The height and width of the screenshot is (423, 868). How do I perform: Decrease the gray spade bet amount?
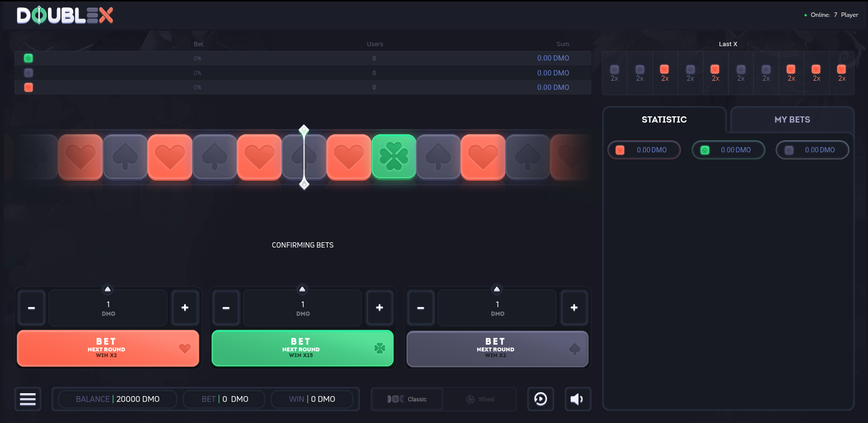[421, 308]
